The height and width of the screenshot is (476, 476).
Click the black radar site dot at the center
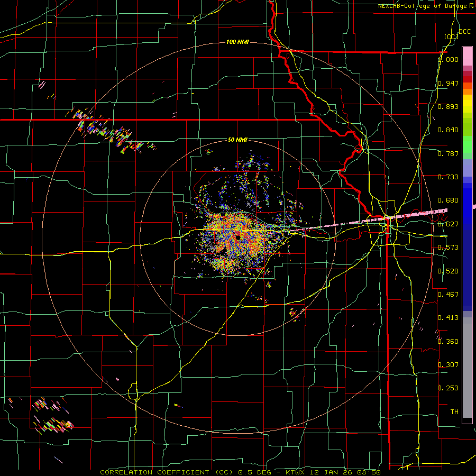(238, 237)
